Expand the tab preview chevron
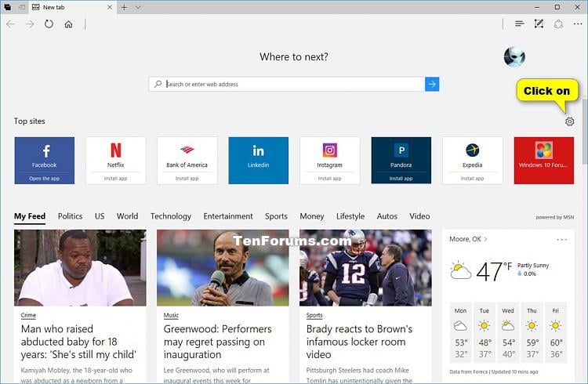Viewport: 588px width, 384px height. pos(138,7)
